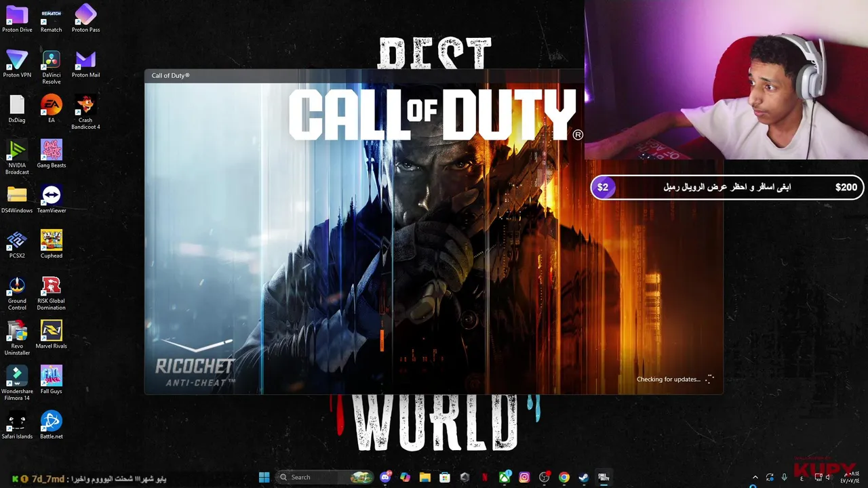Click the Call of Duty window title bar
Image resolution: width=868 pixels, height=488 pixels.
(364, 75)
